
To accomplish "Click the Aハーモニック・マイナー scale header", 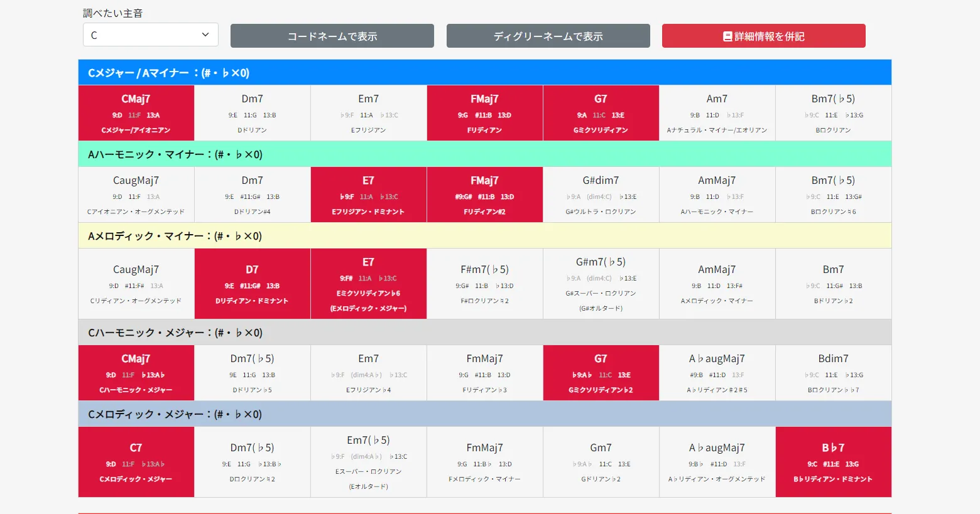I will point(485,154).
